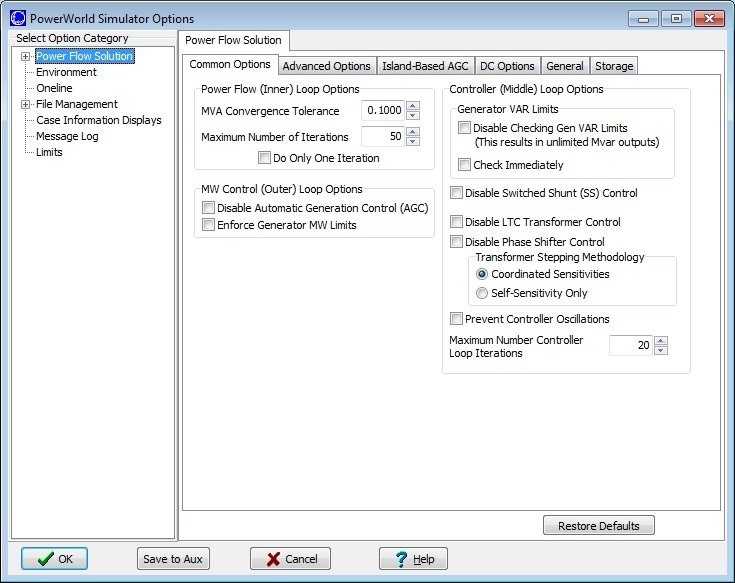
Task: Click the Power Flow Solution page tab
Action: (x=233, y=40)
